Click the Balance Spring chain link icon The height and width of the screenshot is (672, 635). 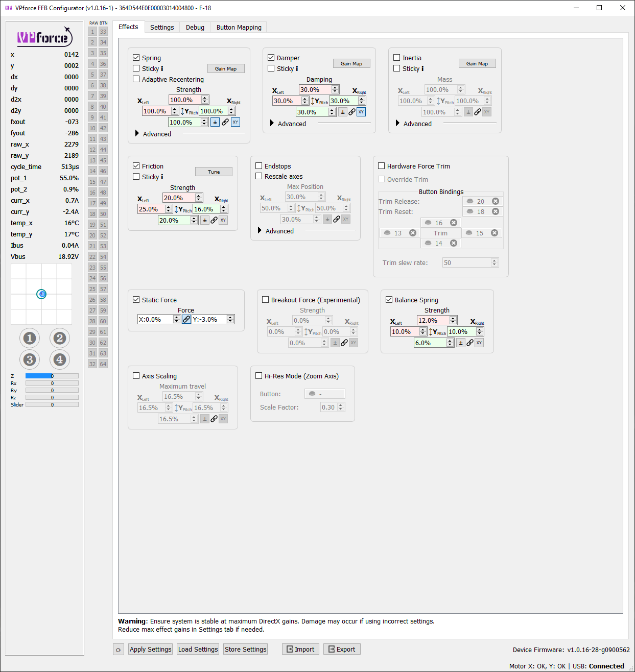pyautogui.click(x=470, y=343)
